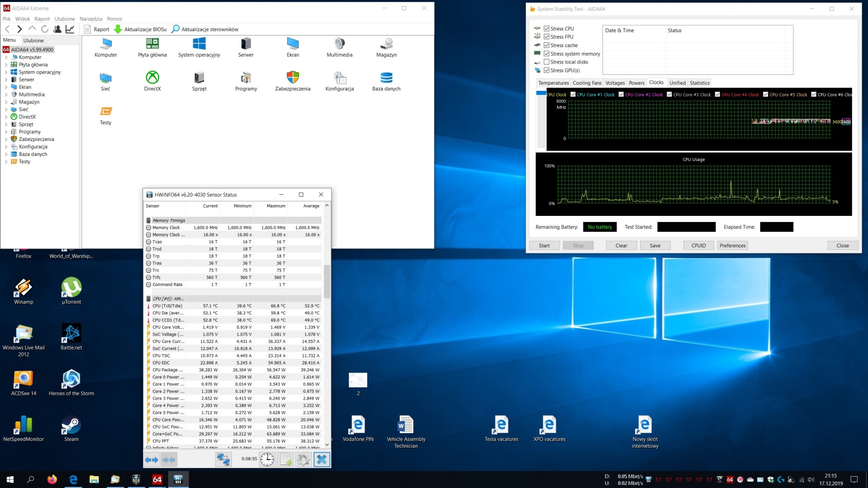Expand the Multimedia tree node
Screen dimensions: 868x488
click(6, 95)
